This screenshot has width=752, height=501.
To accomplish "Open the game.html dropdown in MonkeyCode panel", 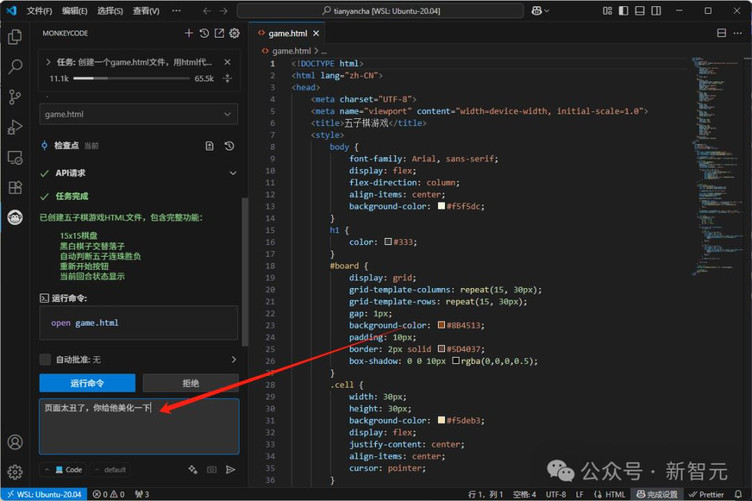I will pyautogui.click(x=138, y=114).
